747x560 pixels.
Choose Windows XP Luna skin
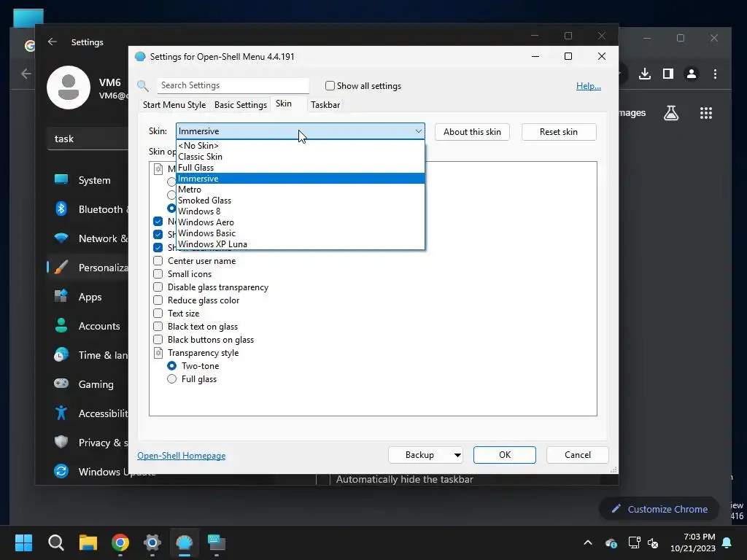(300, 244)
